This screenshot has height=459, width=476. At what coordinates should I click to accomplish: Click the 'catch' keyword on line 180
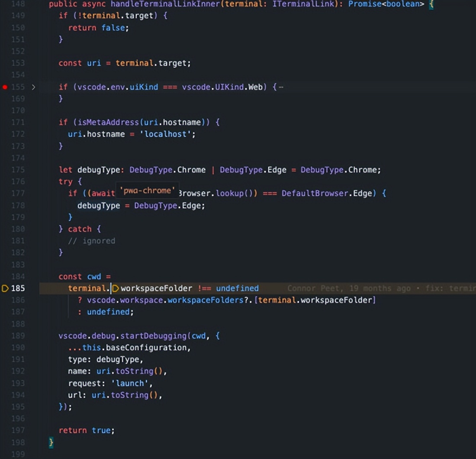(x=80, y=229)
